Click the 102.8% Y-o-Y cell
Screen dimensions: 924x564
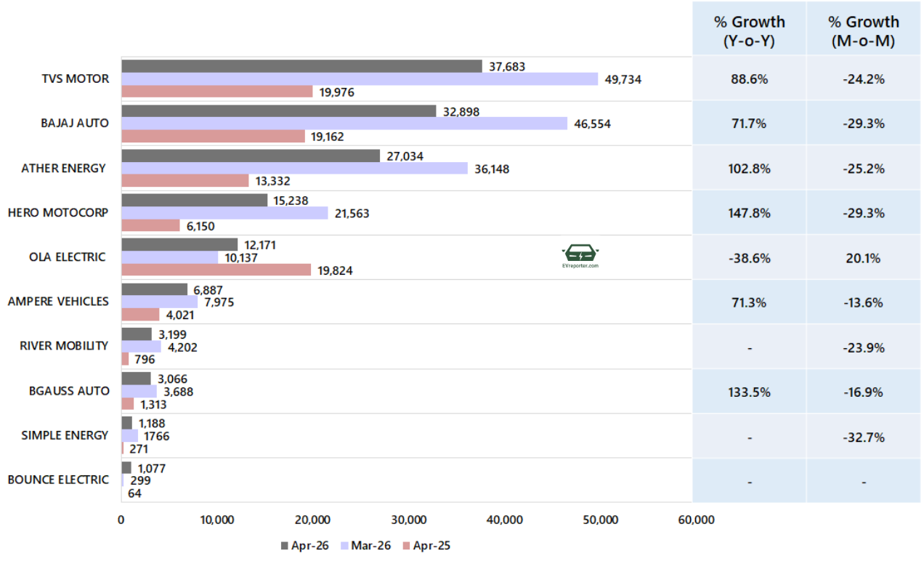click(749, 169)
